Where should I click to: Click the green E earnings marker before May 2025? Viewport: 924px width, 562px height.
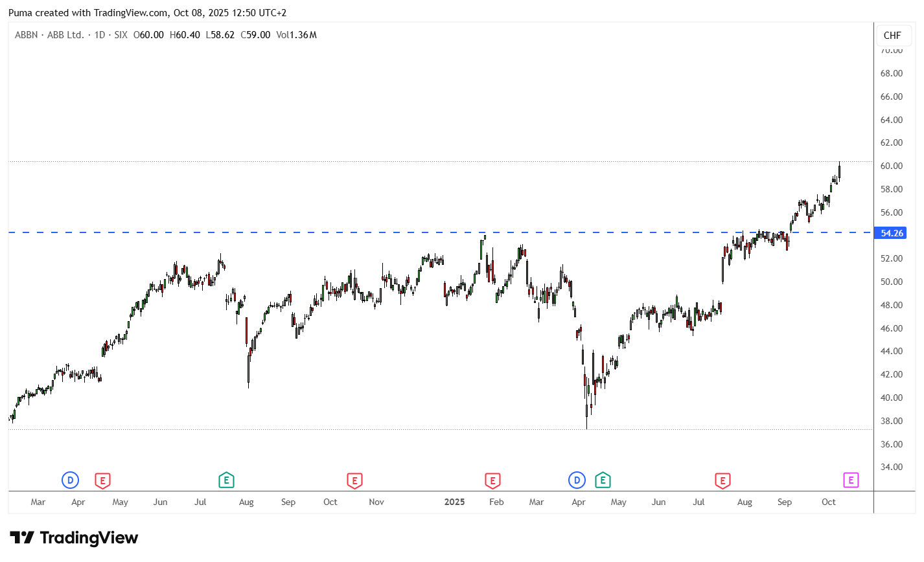coord(603,480)
